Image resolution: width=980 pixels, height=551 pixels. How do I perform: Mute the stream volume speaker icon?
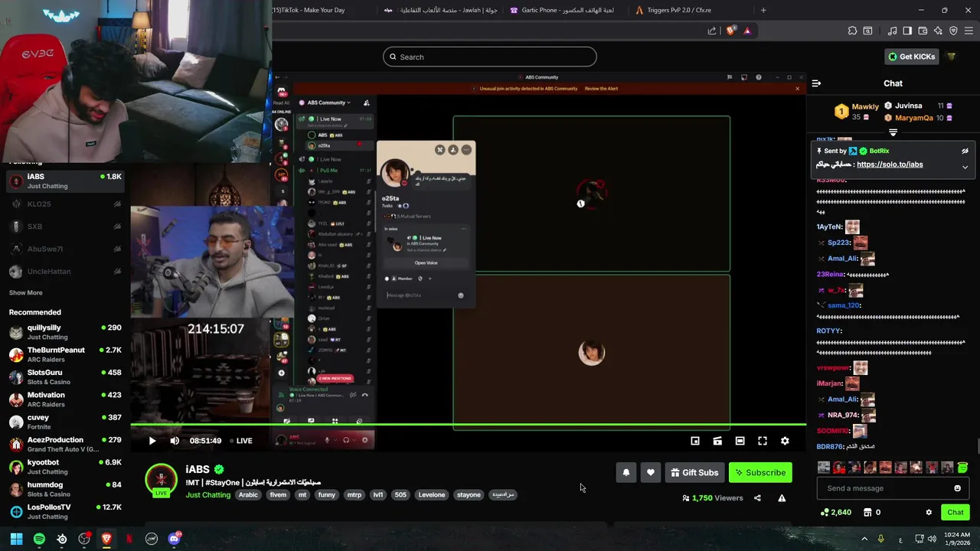coord(175,441)
